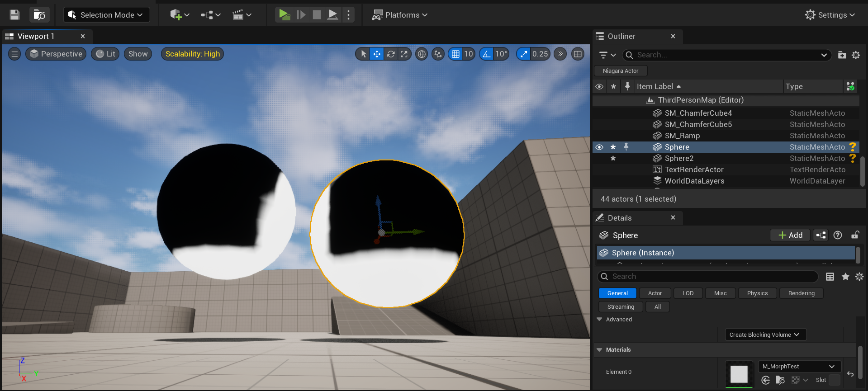Hide the Sphere actor using eye icon
This screenshot has height=391, width=868.
(599, 147)
